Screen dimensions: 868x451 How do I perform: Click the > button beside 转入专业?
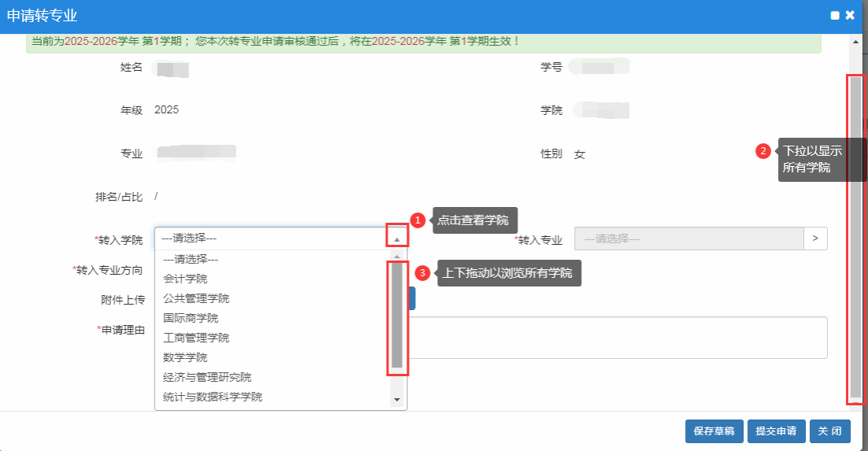pos(815,238)
